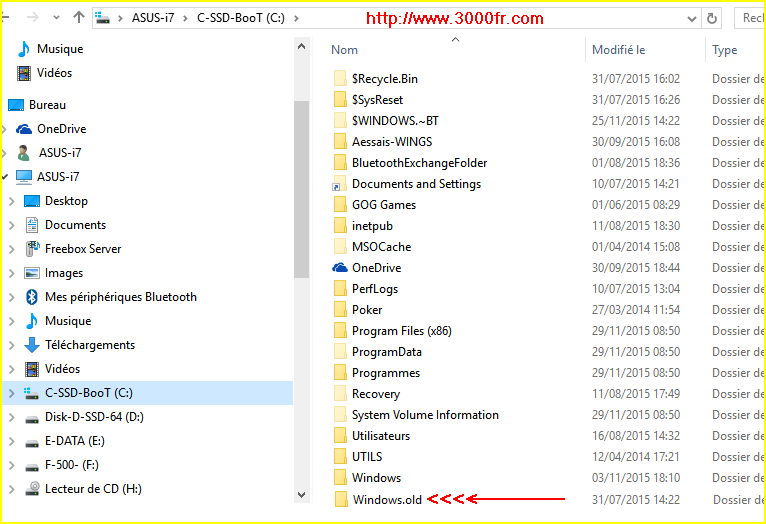Sort by the Type column header
Screen dimensions: 766x524
pos(724,50)
